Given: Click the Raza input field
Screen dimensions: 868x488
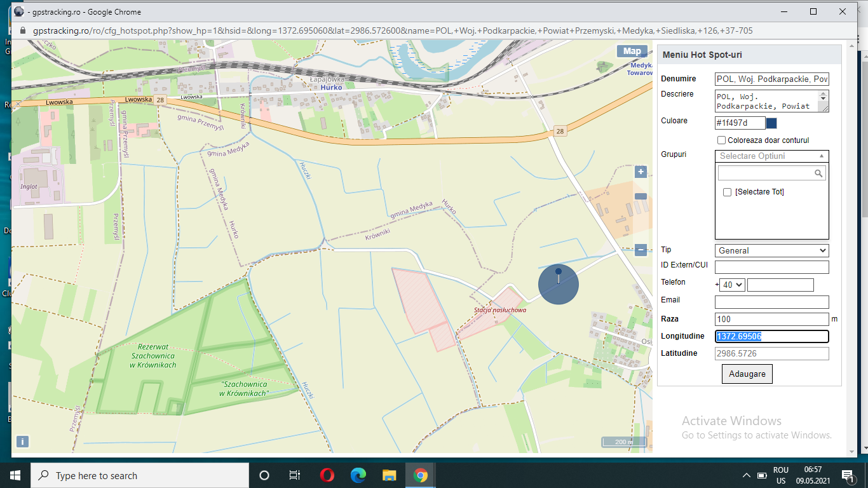Looking at the screenshot, I should pyautogui.click(x=771, y=320).
